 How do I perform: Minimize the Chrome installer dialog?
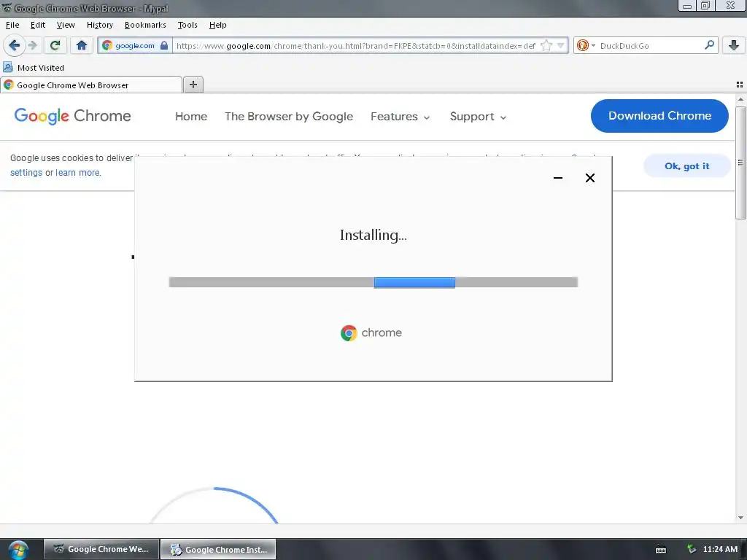pyautogui.click(x=558, y=178)
